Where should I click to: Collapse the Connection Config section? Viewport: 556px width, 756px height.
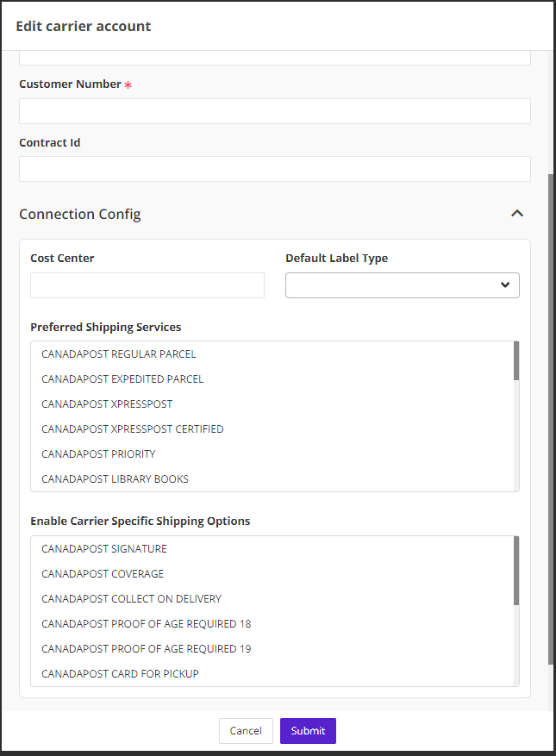pyautogui.click(x=516, y=213)
